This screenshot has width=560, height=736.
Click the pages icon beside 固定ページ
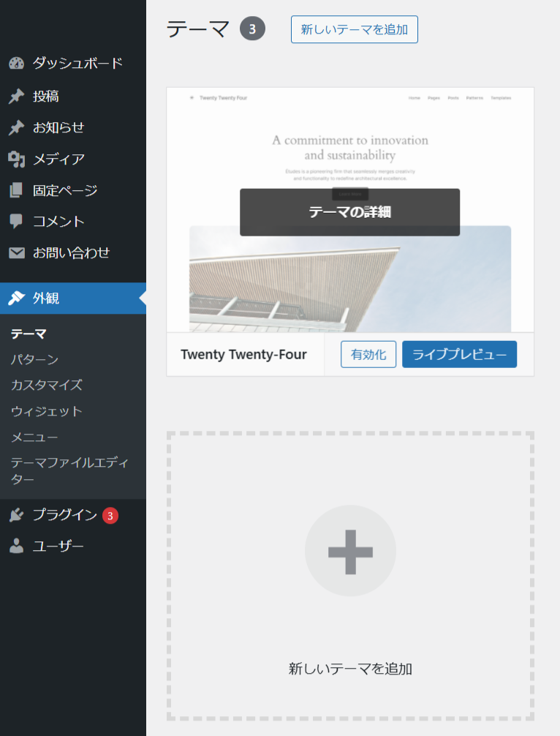(x=16, y=190)
